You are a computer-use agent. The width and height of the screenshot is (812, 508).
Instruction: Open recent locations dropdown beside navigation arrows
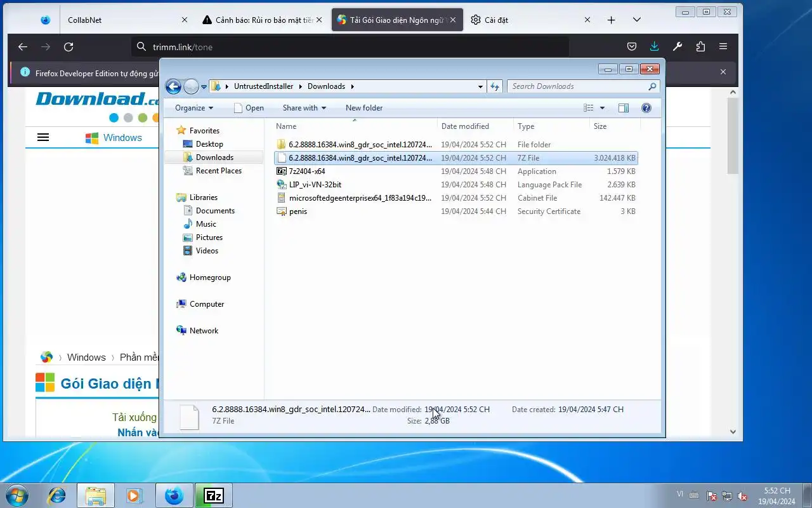tap(204, 87)
